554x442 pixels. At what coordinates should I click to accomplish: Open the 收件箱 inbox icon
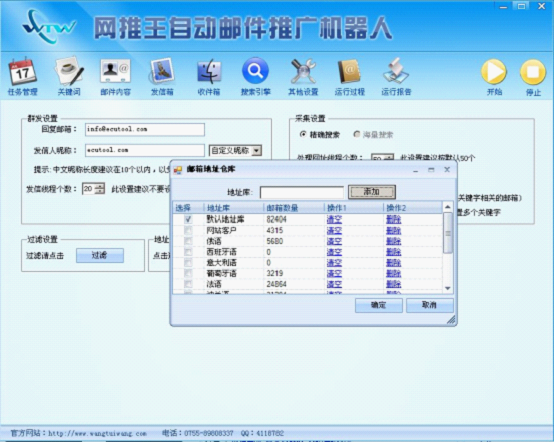[208, 72]
